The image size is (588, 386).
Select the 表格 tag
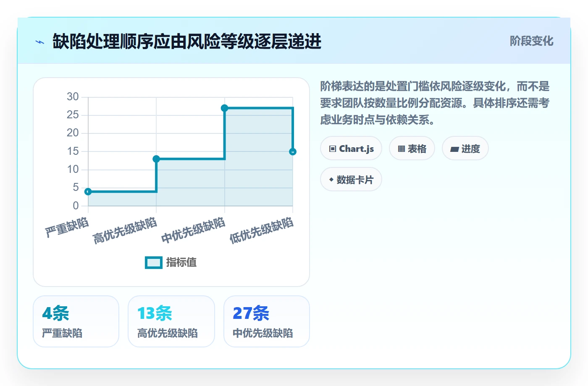412,149
